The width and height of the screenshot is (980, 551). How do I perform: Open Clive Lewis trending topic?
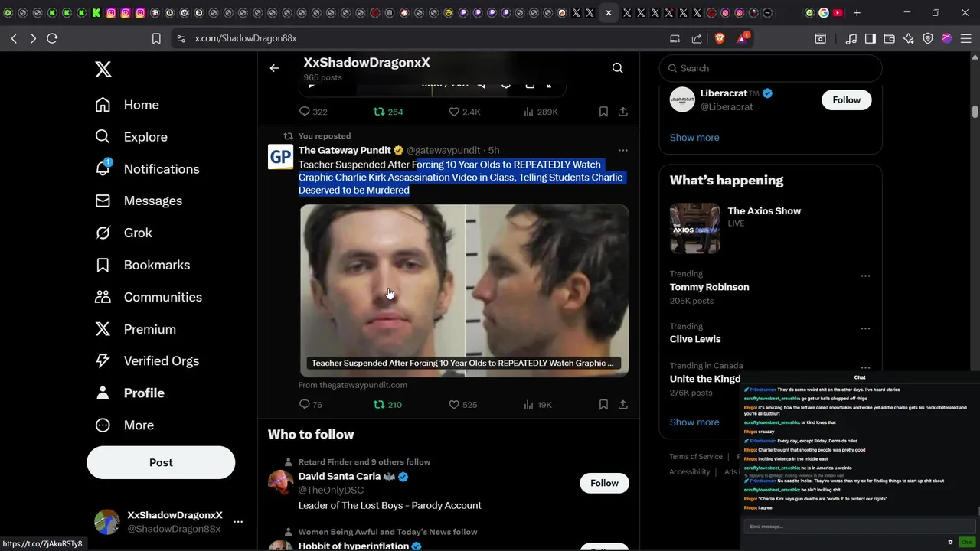[x=694, y=339]
